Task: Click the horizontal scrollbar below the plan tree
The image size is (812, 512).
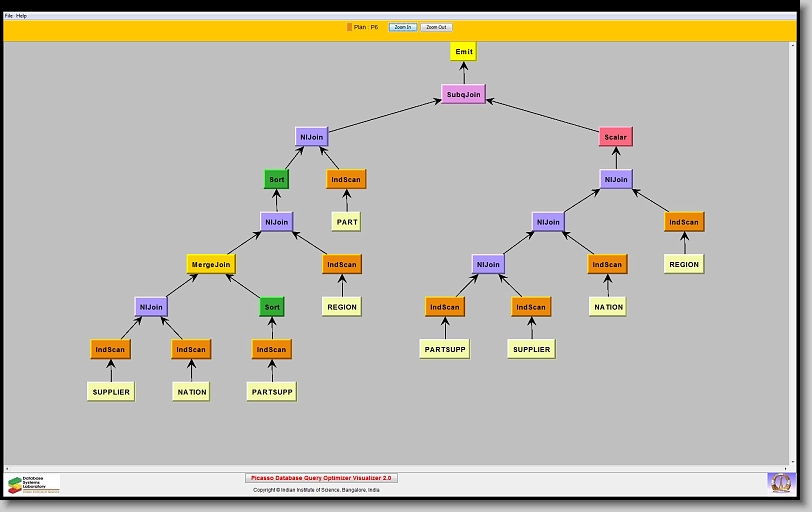Action: coord(400,468)
